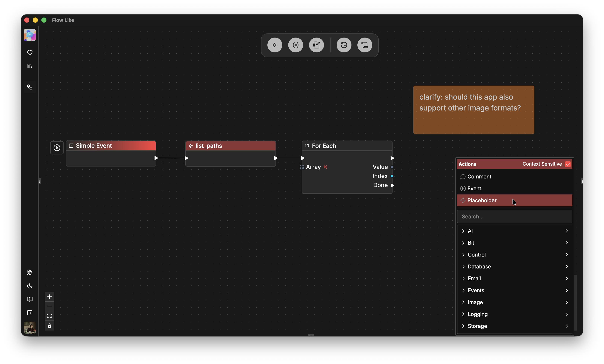
Task: Expand the Storage actions category
Action: [514, 326]
